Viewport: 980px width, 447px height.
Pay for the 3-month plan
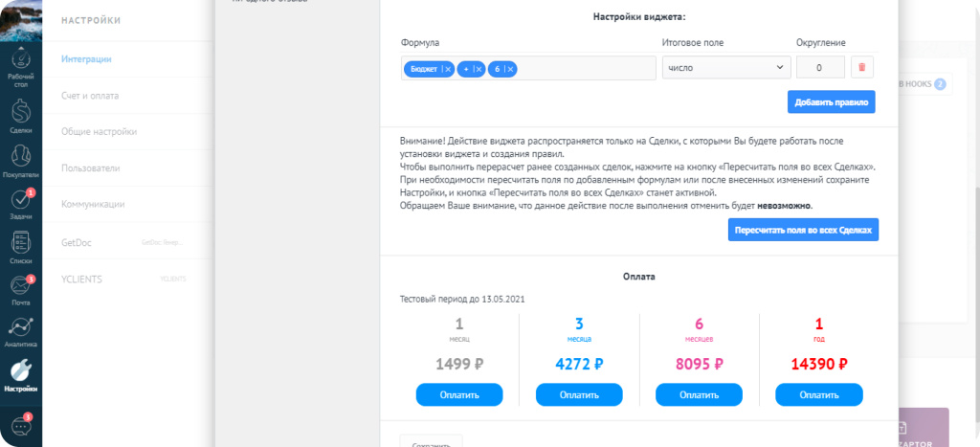pos(579,394)
